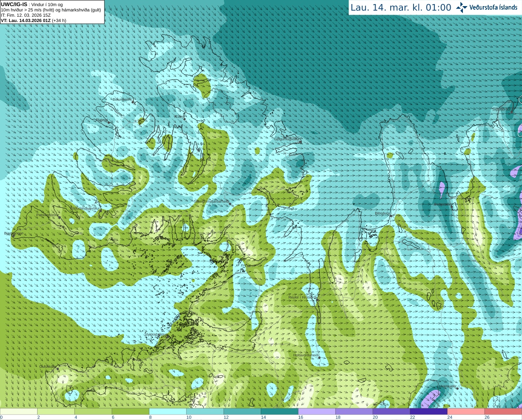Select the 4–6 m/s green legend swatch

click(x=93, y=411)
